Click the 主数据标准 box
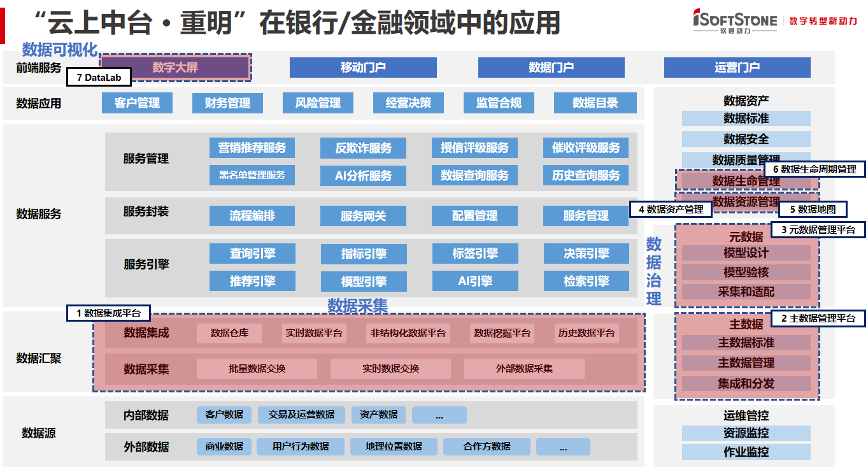 746,343
